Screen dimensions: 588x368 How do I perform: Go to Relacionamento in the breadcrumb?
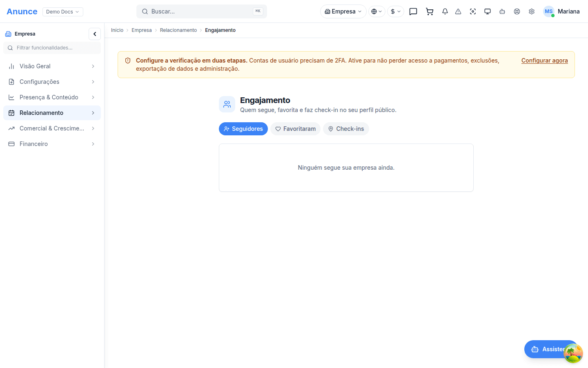pyautogui.click(x=178, y=30)
